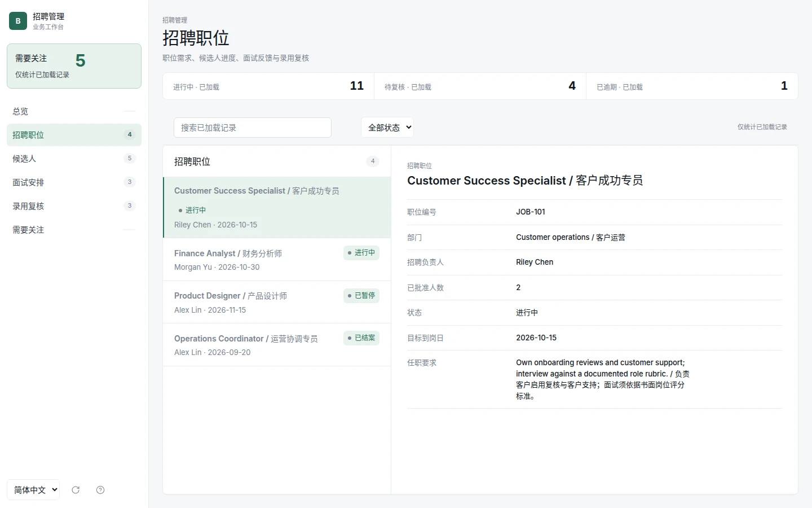Click the 已逾期 · 已加载 stat showing 1
Viewport: 812px width, 508px height.
(x=692, y=86)
